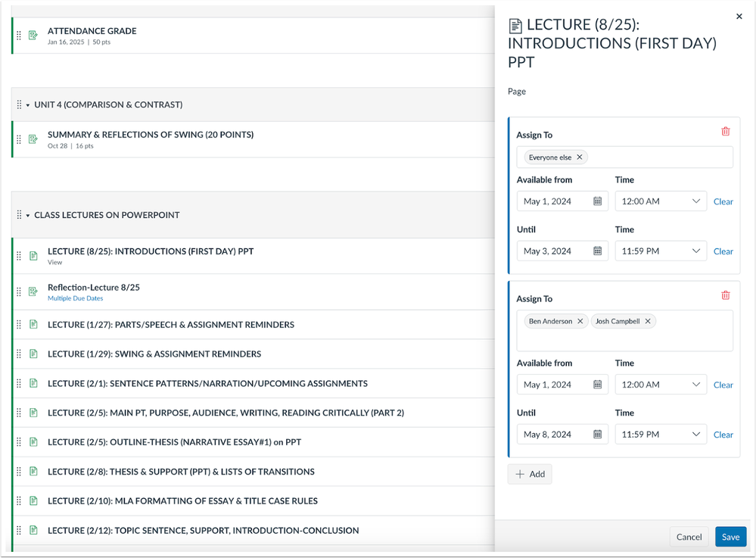Open LECTURE (8/25): INTRODUCTIONS (FIRST DAY) PPT in modules list
The image size is (756, 558).
(151, 251)
